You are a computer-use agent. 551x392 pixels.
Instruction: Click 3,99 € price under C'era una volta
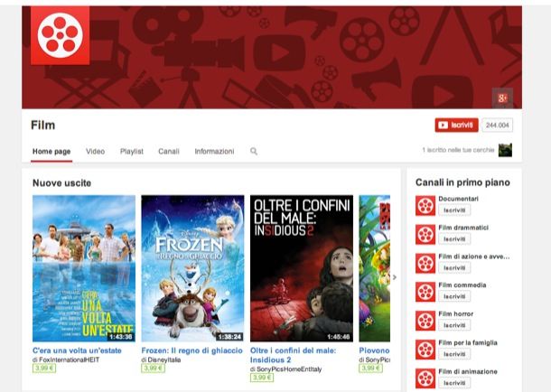[44, 369]
